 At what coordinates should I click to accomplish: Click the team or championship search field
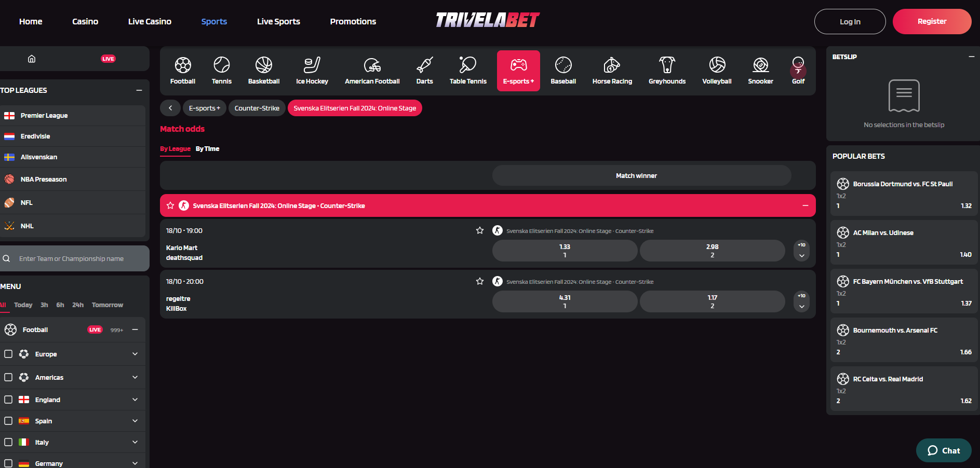pos(75,258)
